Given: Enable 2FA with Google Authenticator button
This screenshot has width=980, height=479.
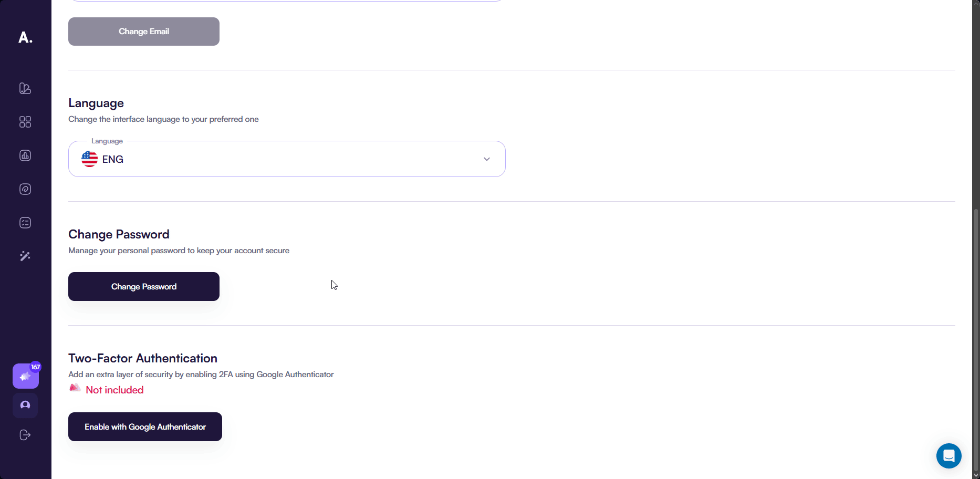Looking at the screenshot, I should (x=145, y=427).
